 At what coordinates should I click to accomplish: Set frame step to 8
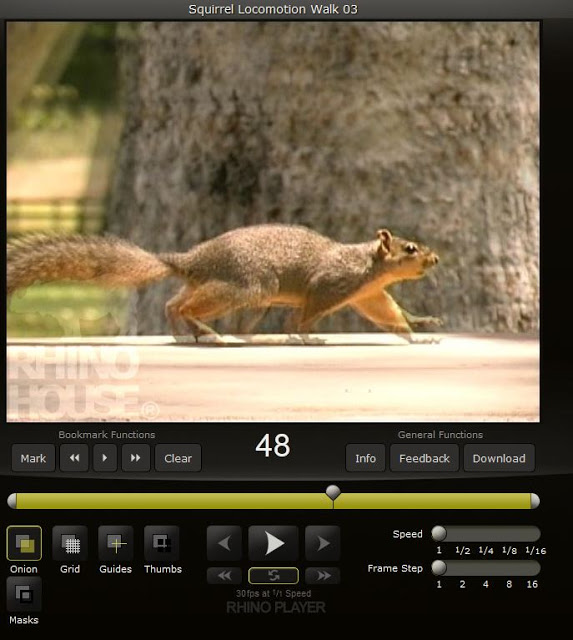(x=509, y=584)
